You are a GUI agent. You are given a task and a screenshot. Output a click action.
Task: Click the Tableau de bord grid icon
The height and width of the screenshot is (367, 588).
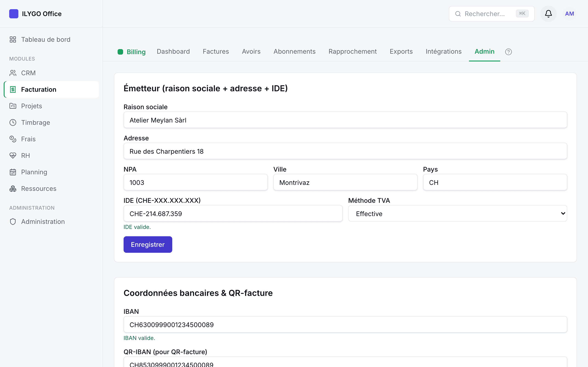click(x=13, y=39)
